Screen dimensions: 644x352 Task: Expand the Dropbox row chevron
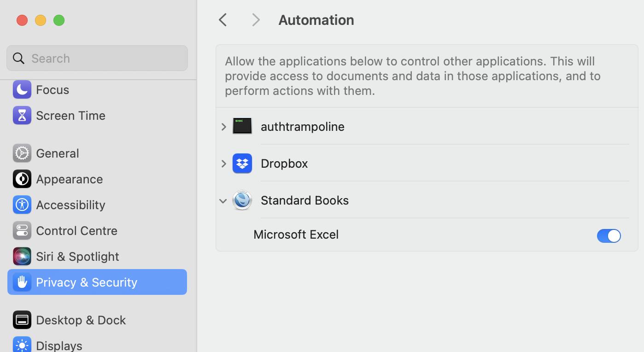(223, 163)
